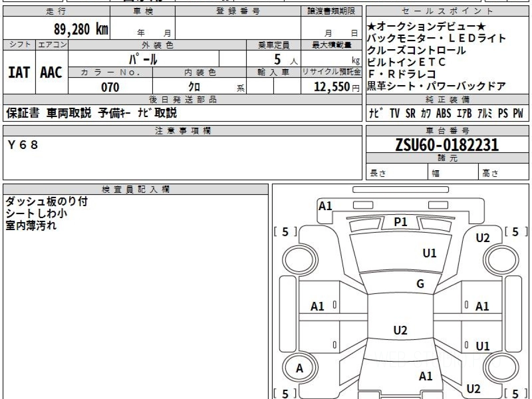Click the U1 mark on the hood
Viewport: 532px width, 399px height.
(430, 253)
